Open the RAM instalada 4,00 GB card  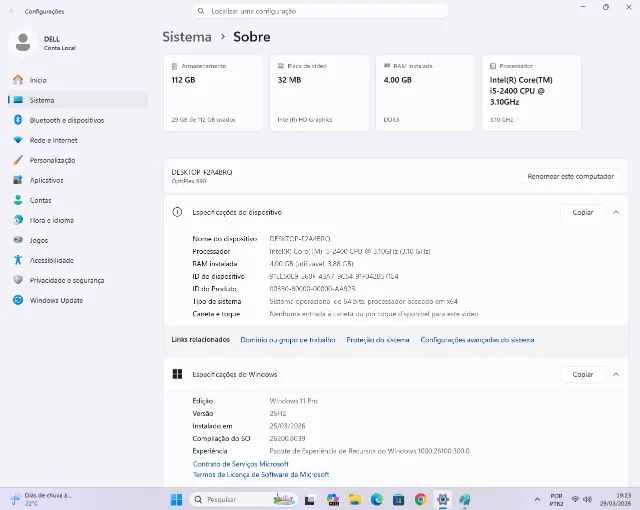(425, 93)
